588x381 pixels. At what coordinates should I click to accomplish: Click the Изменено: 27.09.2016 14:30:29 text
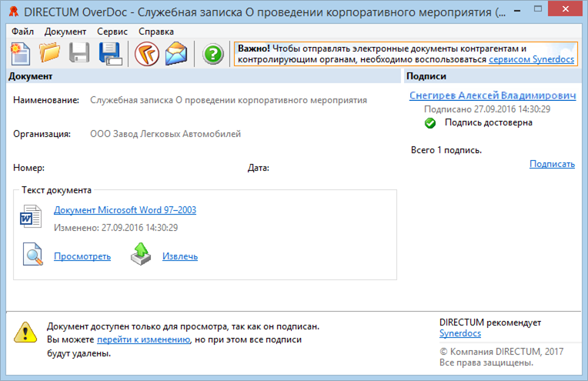[x=116, y=228]
